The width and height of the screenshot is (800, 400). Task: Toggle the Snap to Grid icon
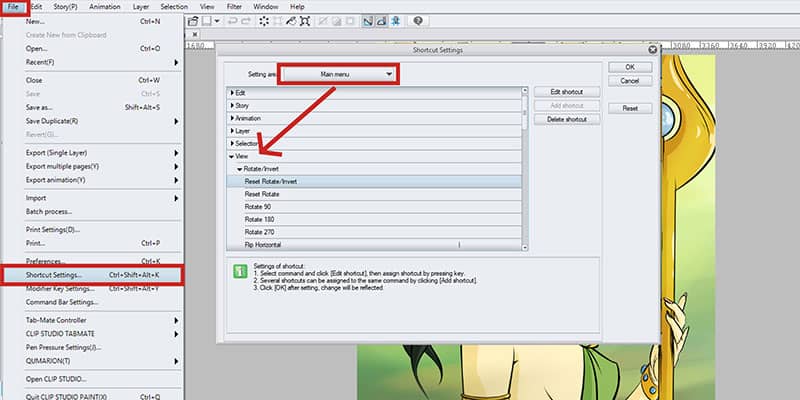(395, 21)
